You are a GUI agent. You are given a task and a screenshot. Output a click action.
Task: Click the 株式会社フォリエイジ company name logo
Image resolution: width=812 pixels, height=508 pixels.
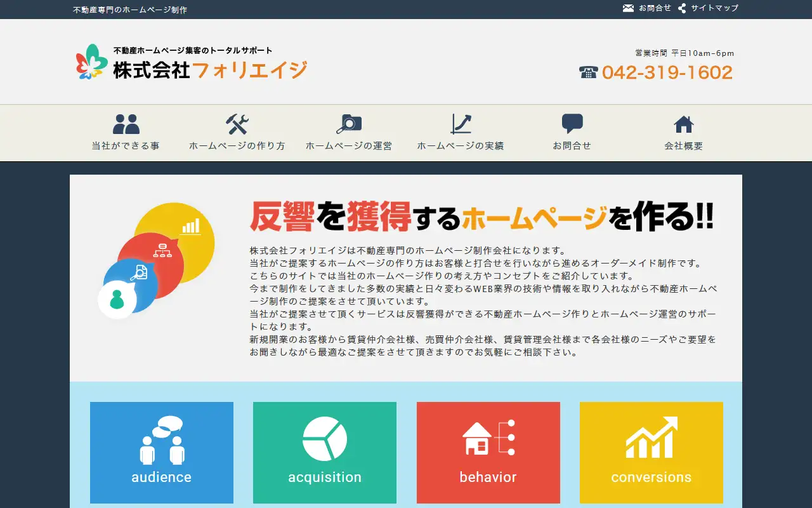tap(210, 70)
